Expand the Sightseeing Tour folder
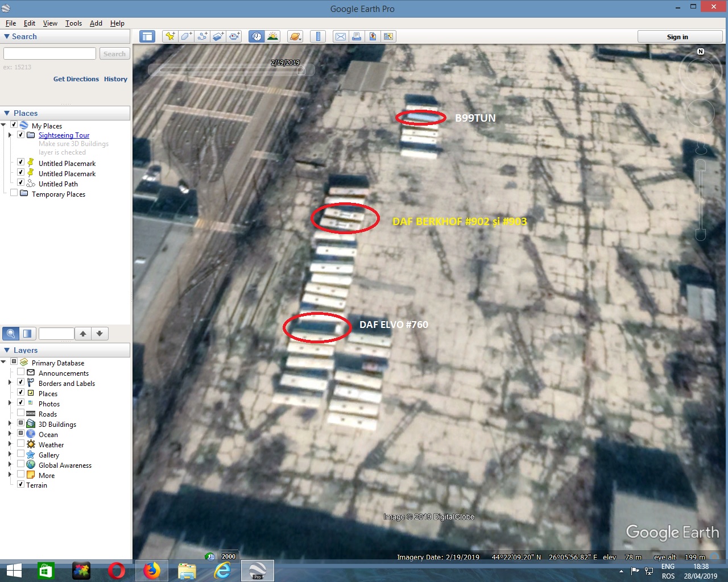The width and height of the screenshot is (728, 582). [10, 135]
